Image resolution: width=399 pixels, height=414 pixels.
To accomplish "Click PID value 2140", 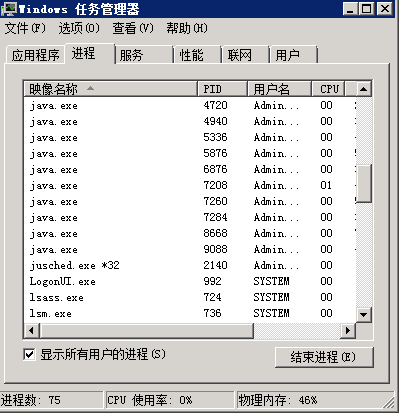I will click(x=215, y=265).
